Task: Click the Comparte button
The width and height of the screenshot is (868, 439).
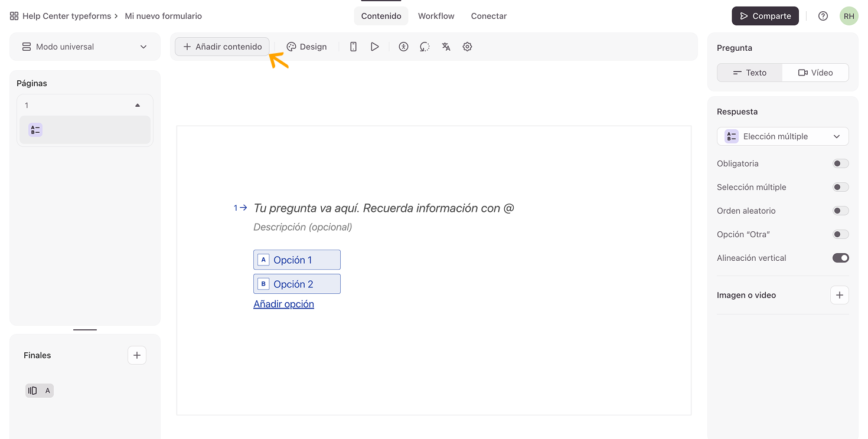Action: [765, 16]
